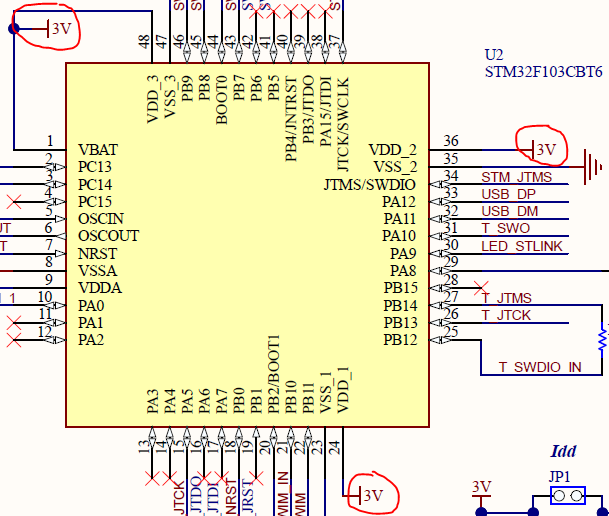Select the VSSA pin label
The height and width of the screenshot is (516, 609).
[97, 271]
